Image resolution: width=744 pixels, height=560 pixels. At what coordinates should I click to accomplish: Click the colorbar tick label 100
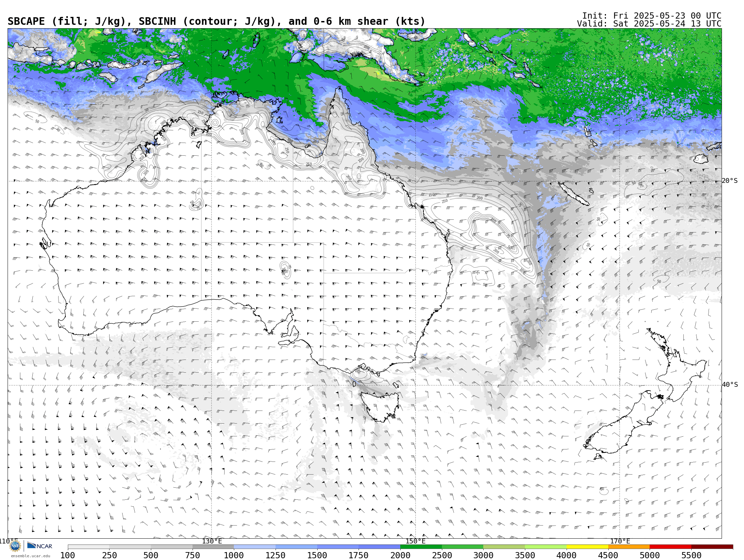(68, 556)
